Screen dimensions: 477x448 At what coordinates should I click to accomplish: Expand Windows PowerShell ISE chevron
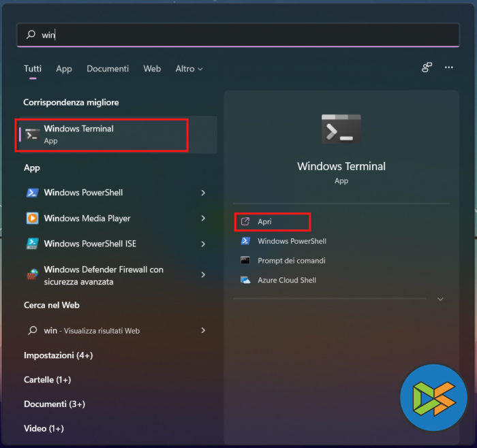[203, 244]
